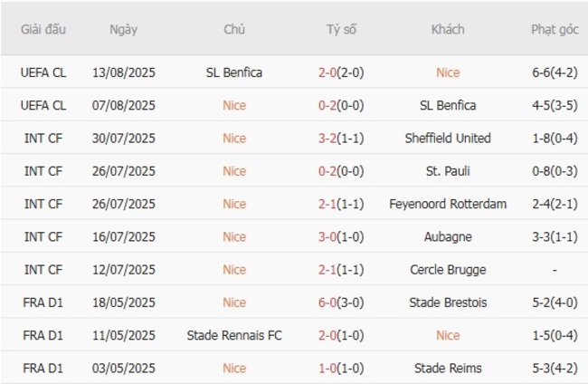Open Stade Rennais FC home team
This screenshot has width=588, height=384.
pos(234,335)
